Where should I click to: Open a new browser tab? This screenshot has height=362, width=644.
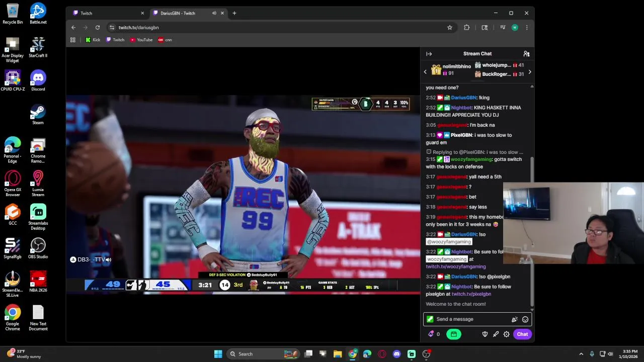(x=234, y=13)
